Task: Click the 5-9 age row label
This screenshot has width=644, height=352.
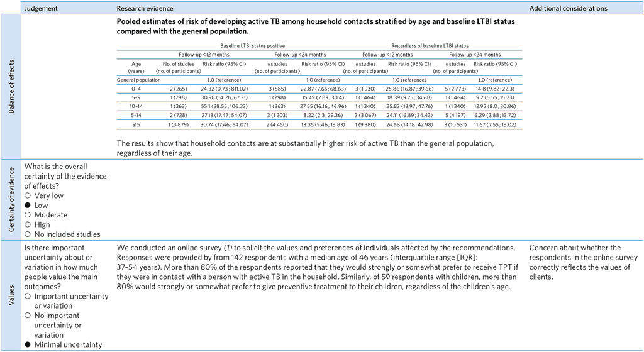Action: (x=136, y=97)
